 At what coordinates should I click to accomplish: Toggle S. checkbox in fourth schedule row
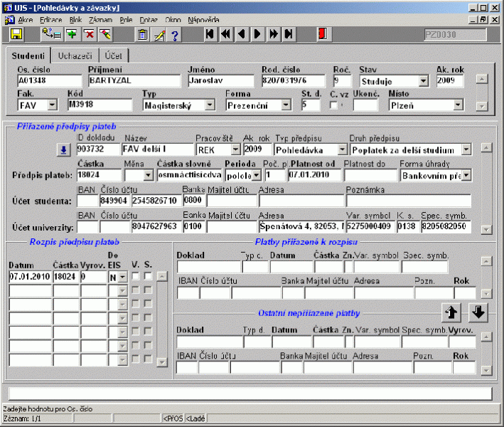point(148,317)
